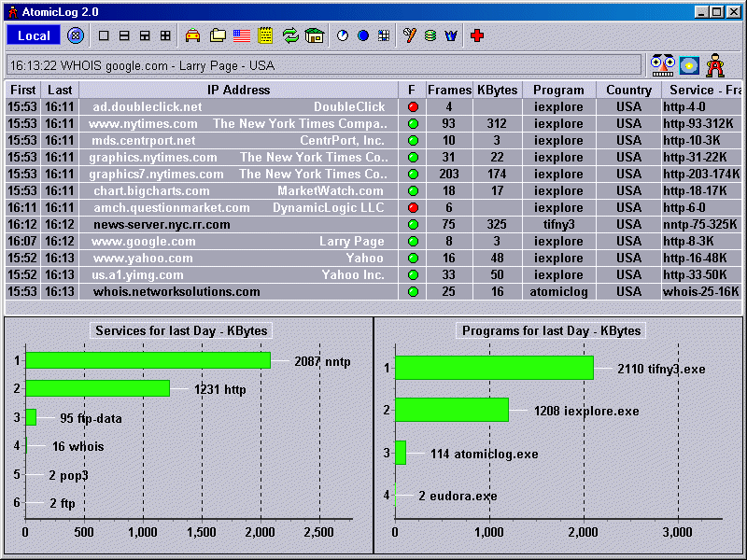Select the ad.doubleclick.net row

pos(373,107)
